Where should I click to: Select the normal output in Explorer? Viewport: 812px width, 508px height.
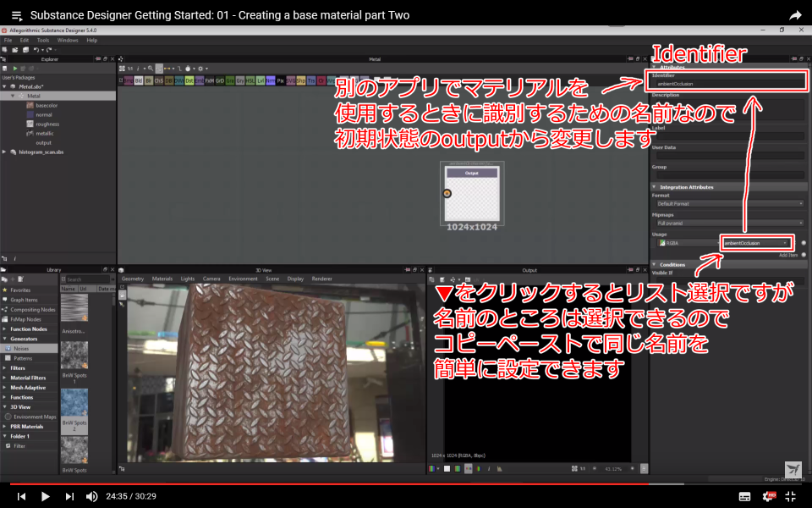click(43, 114)
